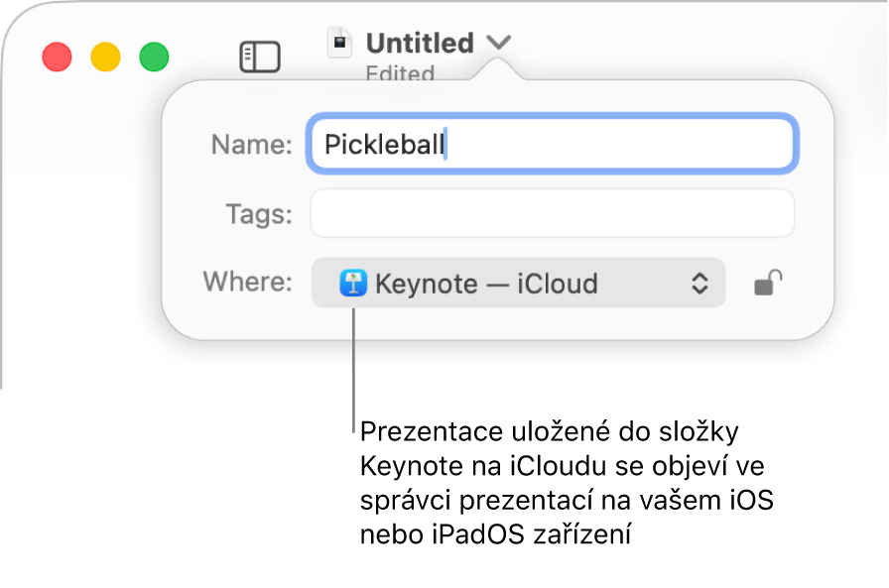Viewport: 889px width, 588px height.
Task: Click the sidebar toggle icon in the toolbar
Action: click(x=260, y=57)
